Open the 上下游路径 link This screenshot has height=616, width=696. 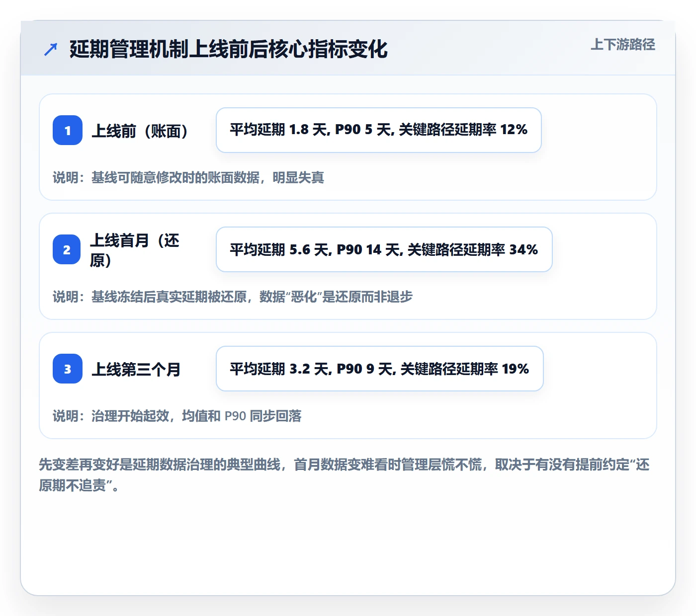623,45
